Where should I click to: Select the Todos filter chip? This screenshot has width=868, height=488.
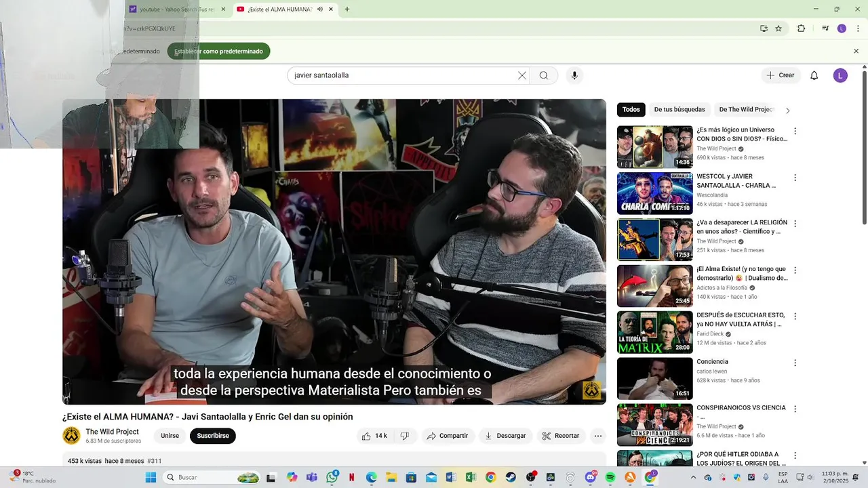click(631, 110)
